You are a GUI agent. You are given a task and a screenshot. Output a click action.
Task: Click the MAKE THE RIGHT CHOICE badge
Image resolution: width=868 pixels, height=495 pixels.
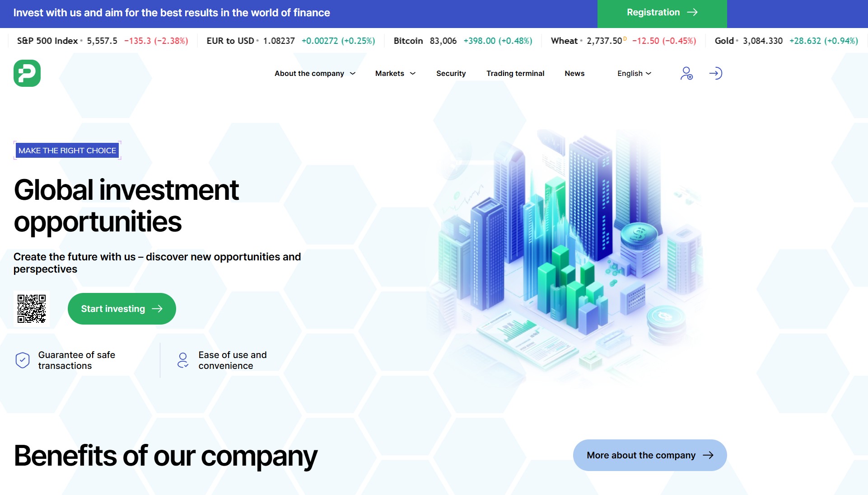tap(67, 151)
